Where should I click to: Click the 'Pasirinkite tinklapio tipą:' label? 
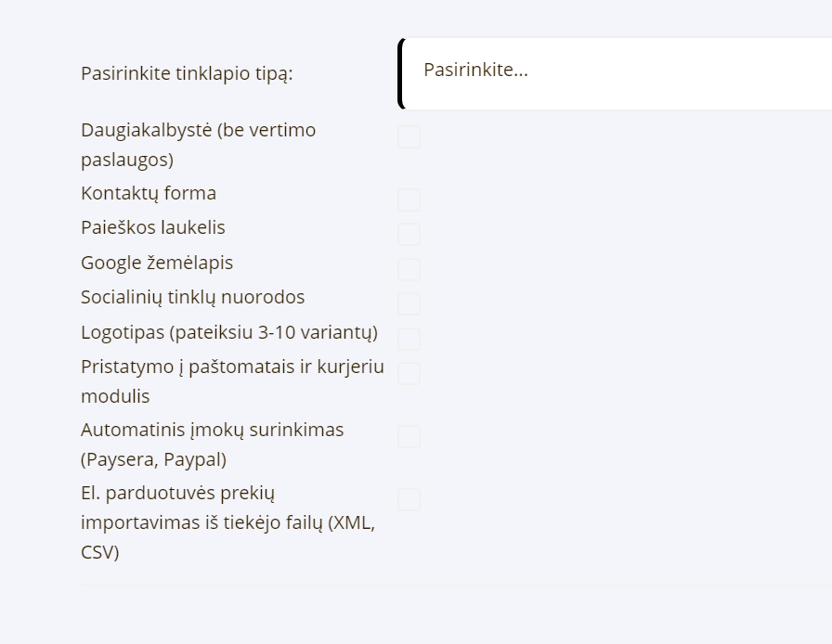pos(187,73)
